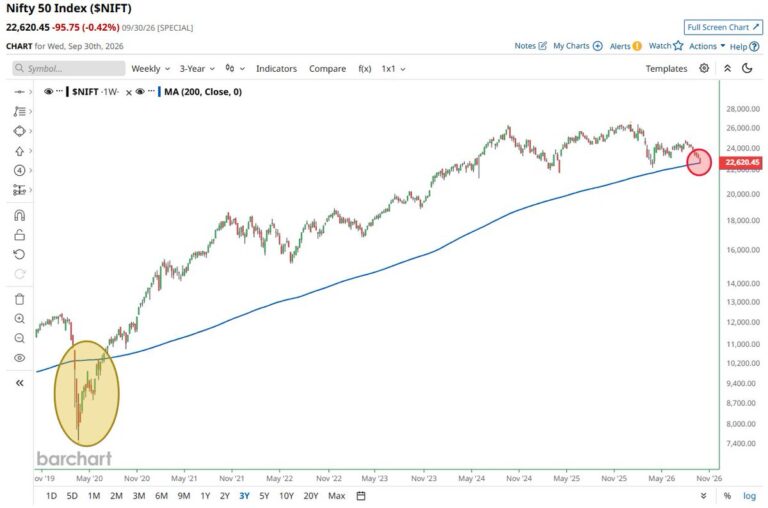The image size is (768, 508).
Task: Open options dots for $NIFT series
Action: [59, 92]
